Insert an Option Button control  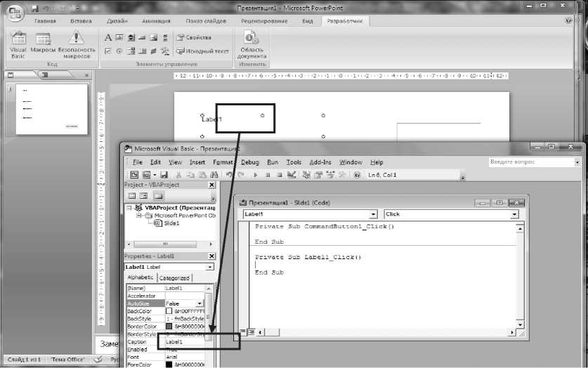click(119, 51)
